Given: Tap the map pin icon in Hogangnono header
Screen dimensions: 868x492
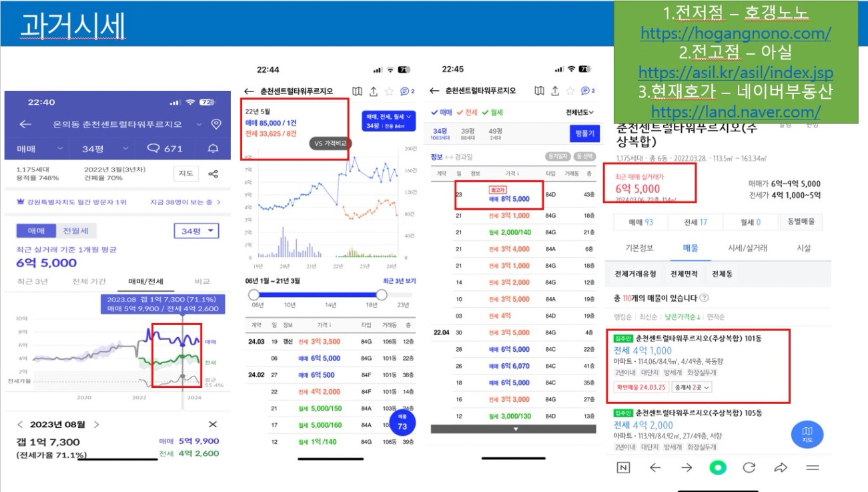Looking at the screenshot, I should (215, 124).
